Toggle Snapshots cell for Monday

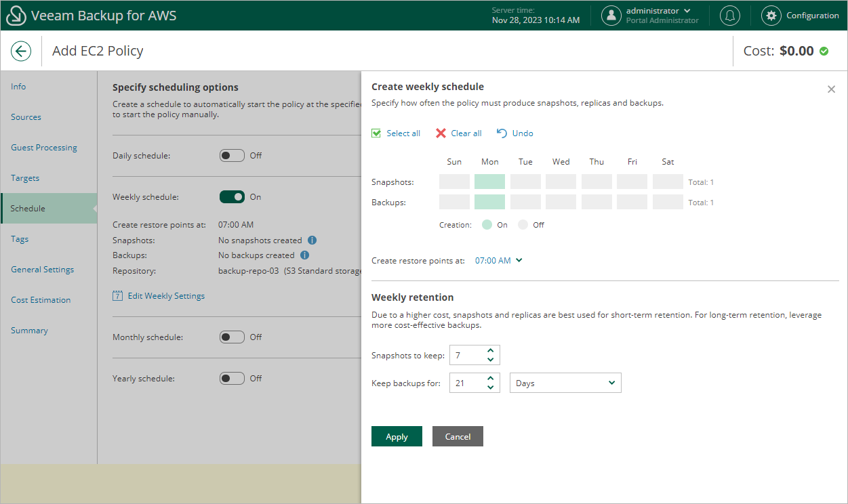489,182
